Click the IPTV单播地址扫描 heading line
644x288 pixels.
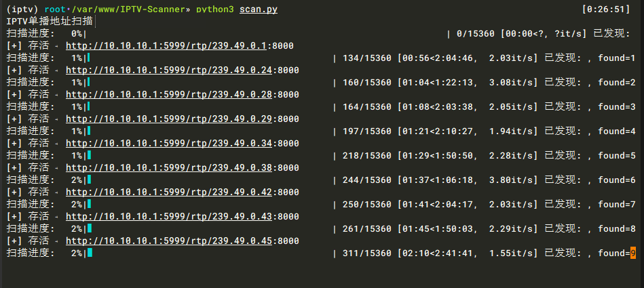(50, 21)
